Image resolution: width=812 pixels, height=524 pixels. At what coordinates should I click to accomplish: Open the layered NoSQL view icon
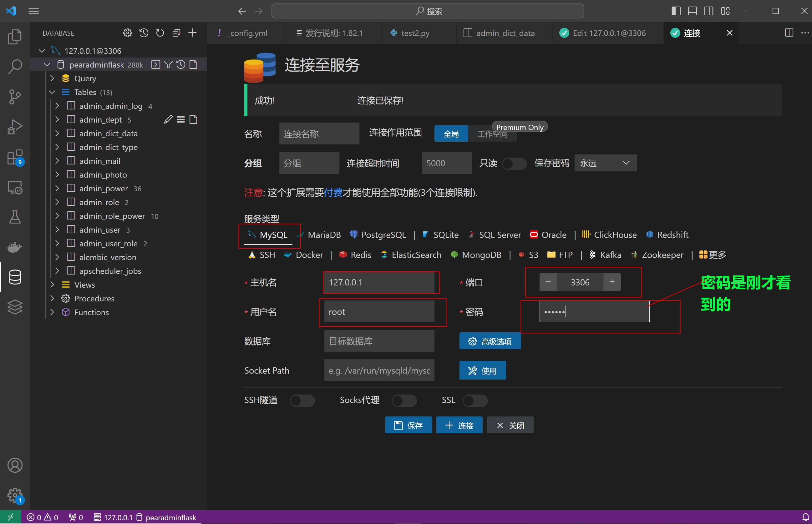click(15, 307)
